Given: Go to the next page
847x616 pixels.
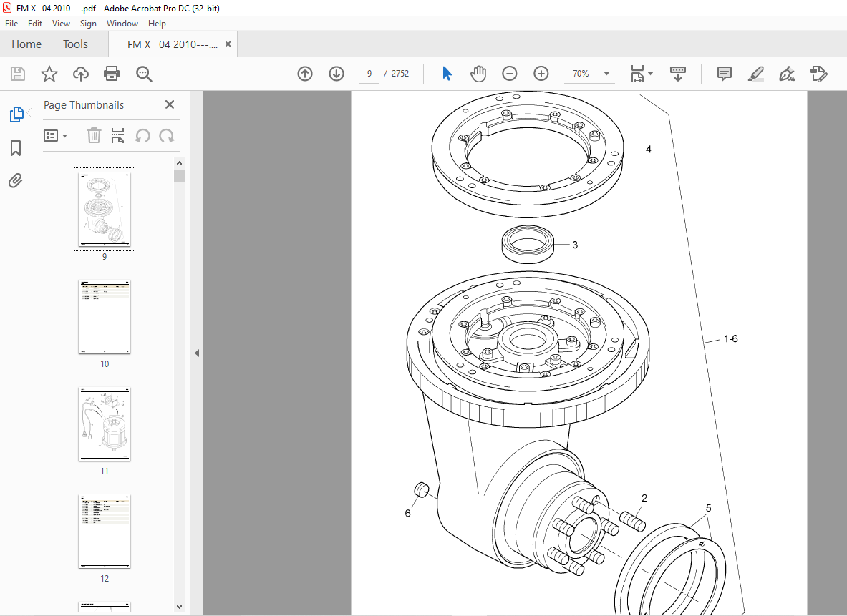Looking at the screenshot, I should tap(337, 74).
